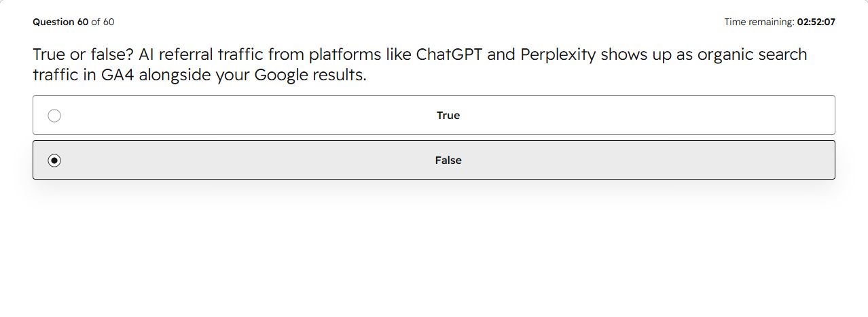The image size is (868, 317).
Task: Select the True radio button
Action: click(54, 116)
